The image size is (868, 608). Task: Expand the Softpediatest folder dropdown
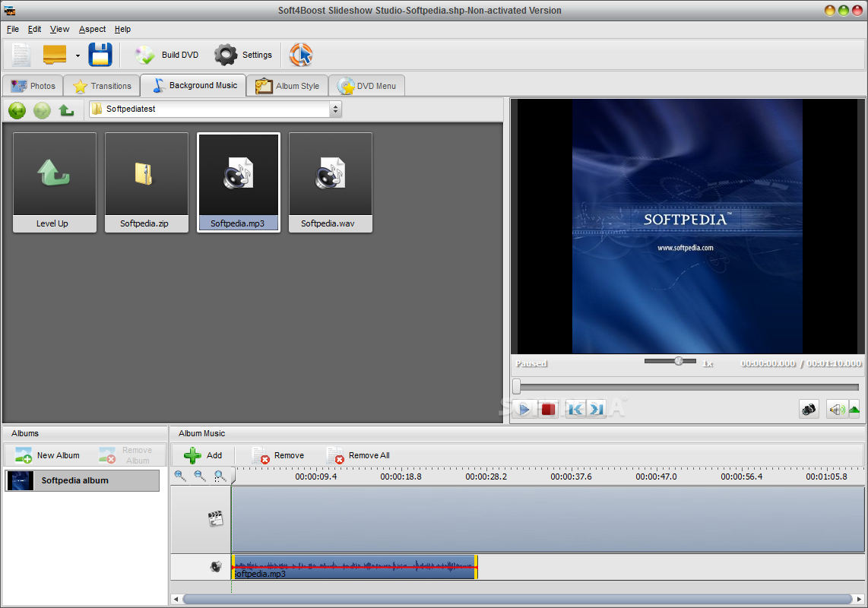point(335,109)
